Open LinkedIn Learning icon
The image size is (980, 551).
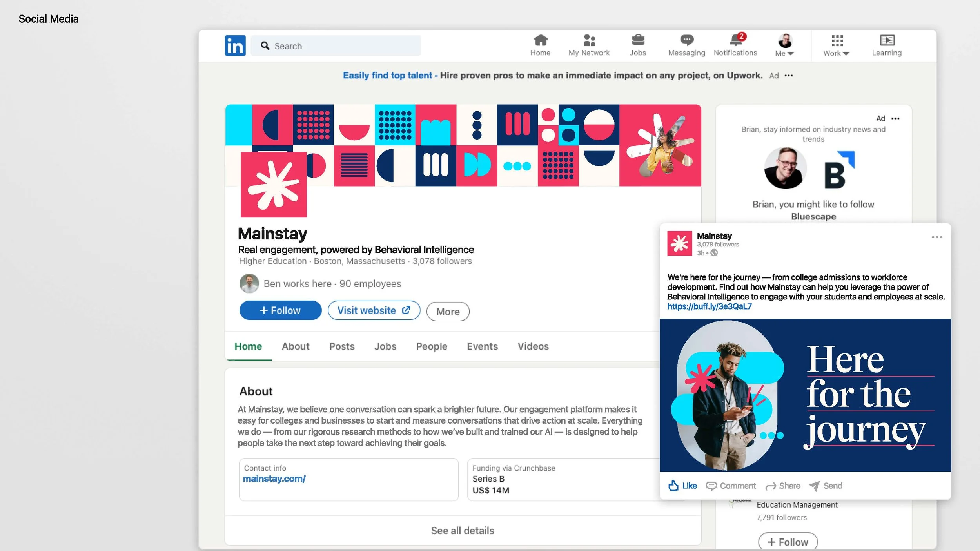887,40
